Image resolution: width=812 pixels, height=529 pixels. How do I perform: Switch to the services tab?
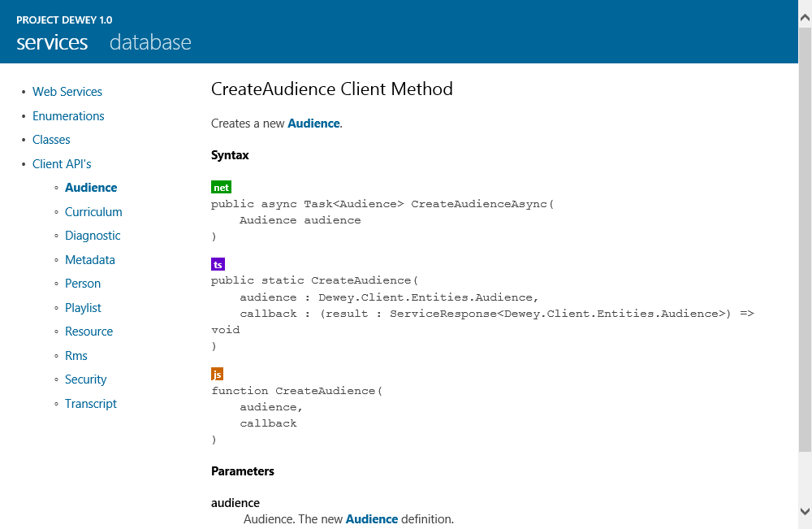pyautogui.click(x=52, y=42)
